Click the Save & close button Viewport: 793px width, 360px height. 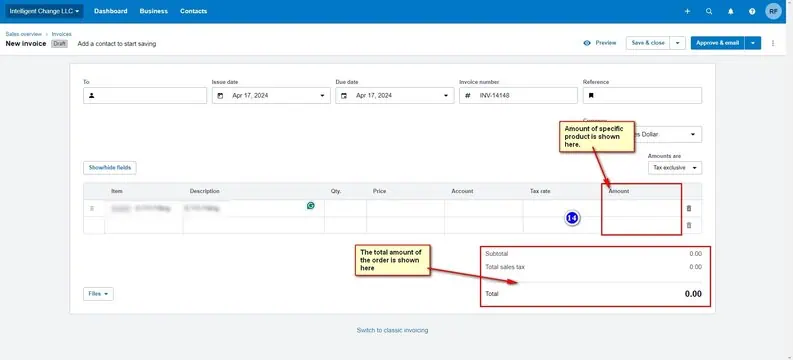(x=648, y=43)
